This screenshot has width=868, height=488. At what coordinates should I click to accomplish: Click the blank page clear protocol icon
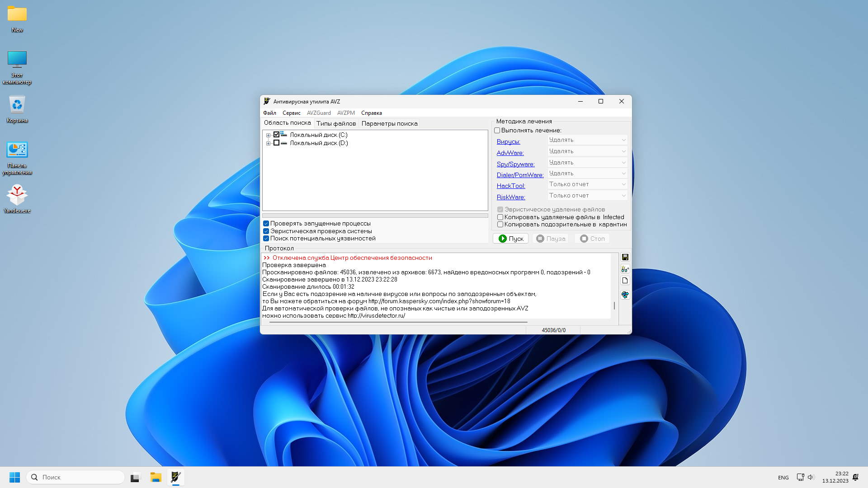coord(625,281)
